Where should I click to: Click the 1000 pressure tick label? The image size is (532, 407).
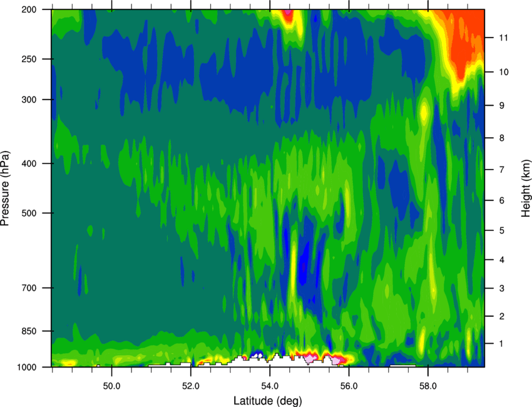pyautogui.click(x=27, y=368)
